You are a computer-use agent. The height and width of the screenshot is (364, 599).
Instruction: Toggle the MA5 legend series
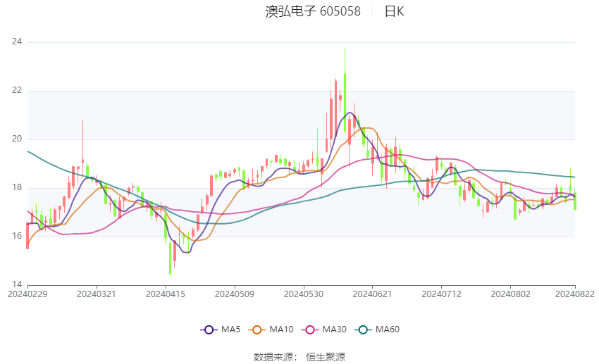(x=221, y=330)
